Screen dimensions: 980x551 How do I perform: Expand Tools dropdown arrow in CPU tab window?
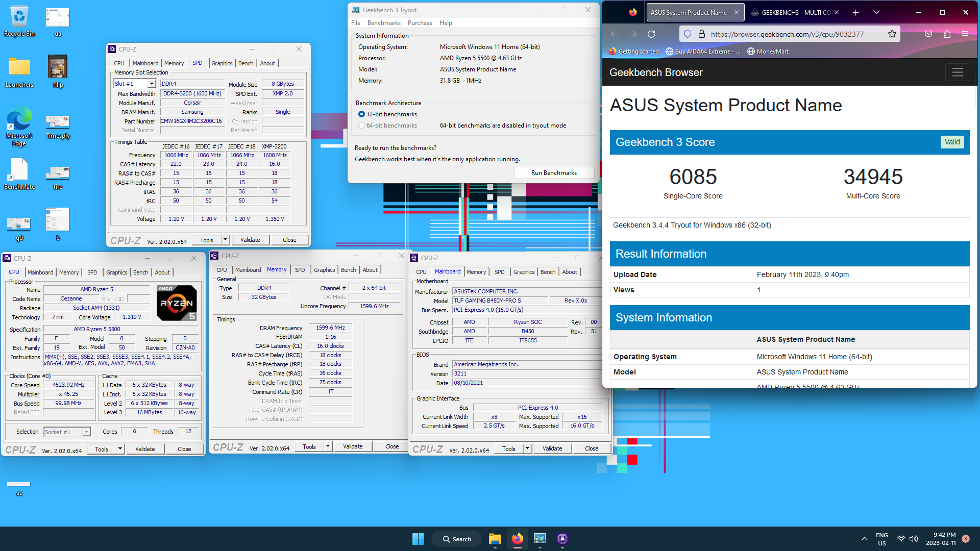coord(120,449)
